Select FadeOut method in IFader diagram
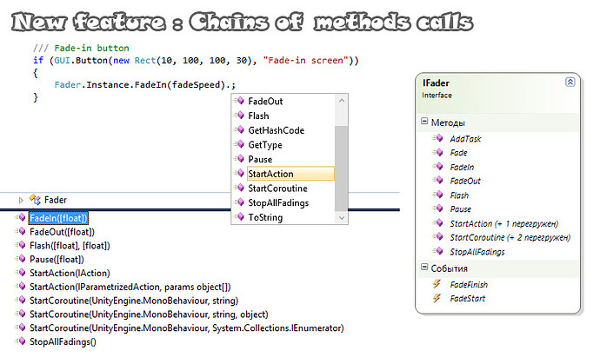Image resolution: width=600 pixels, height=364 pixels. [x=465, y=182]
